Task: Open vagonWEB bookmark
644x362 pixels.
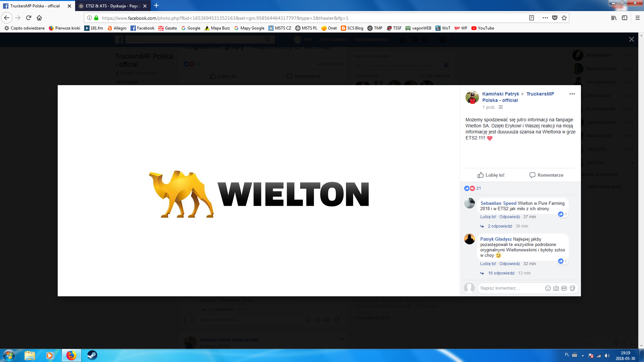Action: coord(418,28)
